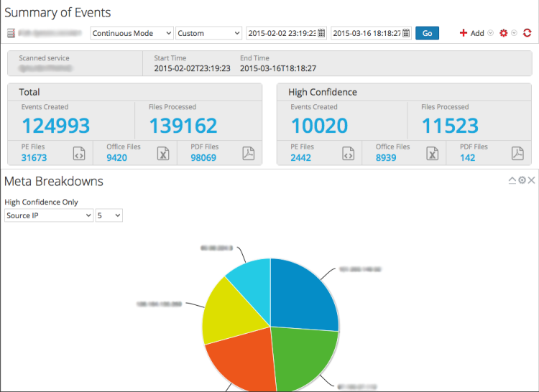This screenshot has width=539, height=392.
Task: Open the 124993 Events Created total
Action: [55, 126]
